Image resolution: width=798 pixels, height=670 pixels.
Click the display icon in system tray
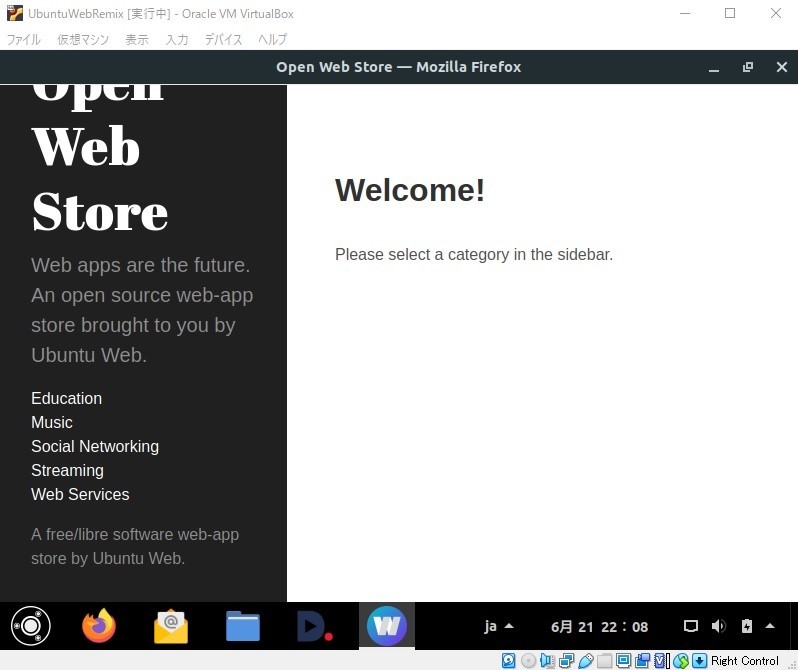pos(691,626)
